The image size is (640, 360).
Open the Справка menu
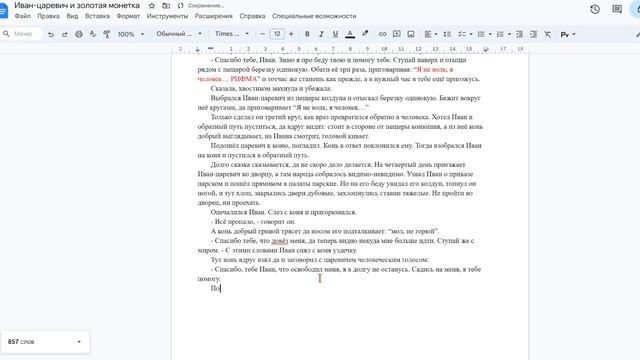tap(252, 16)
